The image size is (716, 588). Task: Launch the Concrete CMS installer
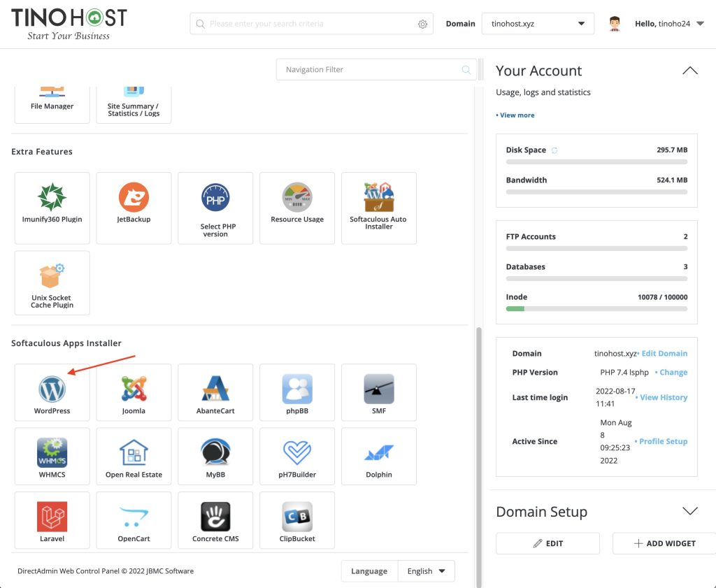pyautogui.click(x=215, y=520)
